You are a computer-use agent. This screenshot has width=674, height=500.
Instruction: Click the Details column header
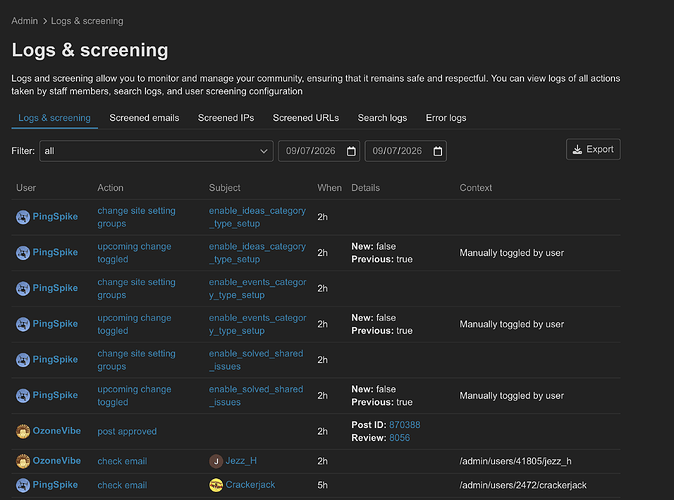click(365, 188)
